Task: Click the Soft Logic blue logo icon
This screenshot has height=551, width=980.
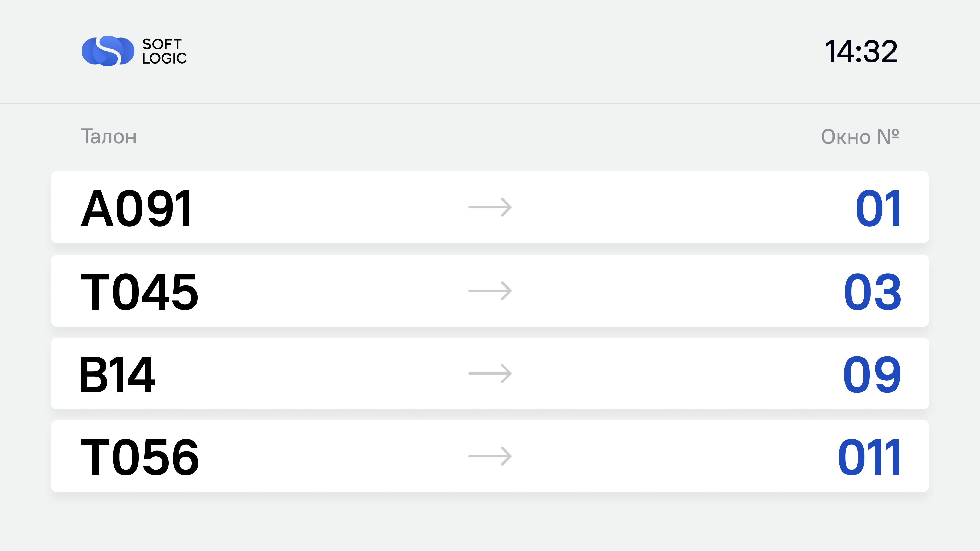Action: 108,51
